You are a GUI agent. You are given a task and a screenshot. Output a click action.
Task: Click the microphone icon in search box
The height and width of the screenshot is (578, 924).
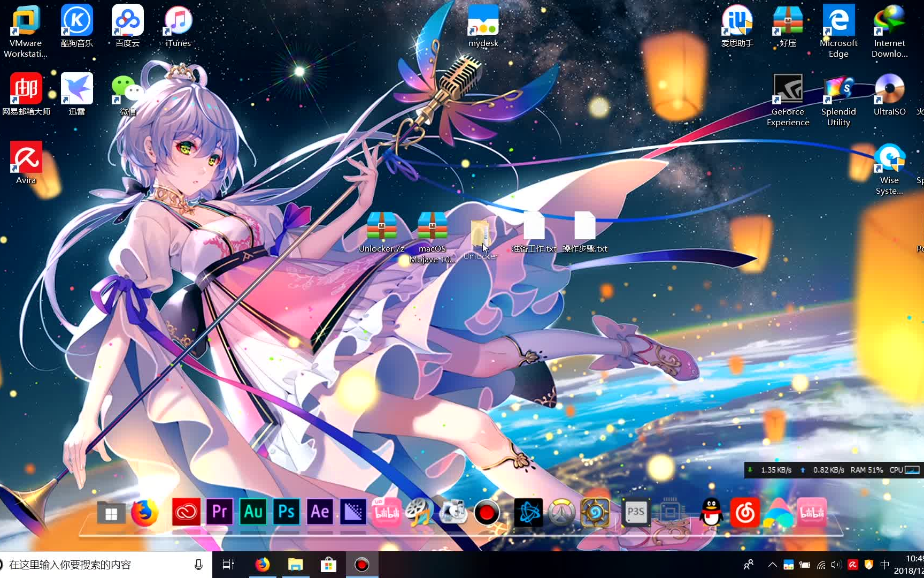pyautogui.click(x=198, y=565)
